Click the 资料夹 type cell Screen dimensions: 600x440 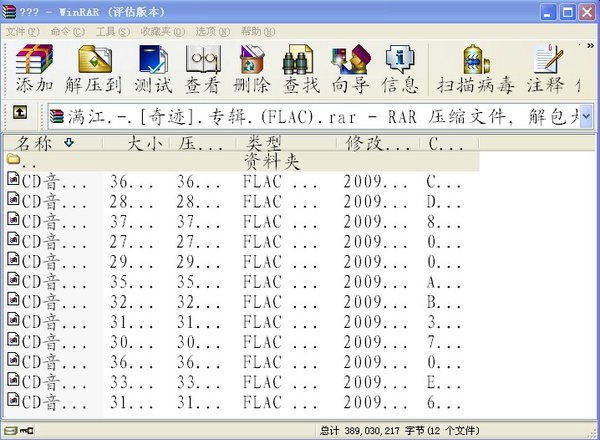(272, 161)
